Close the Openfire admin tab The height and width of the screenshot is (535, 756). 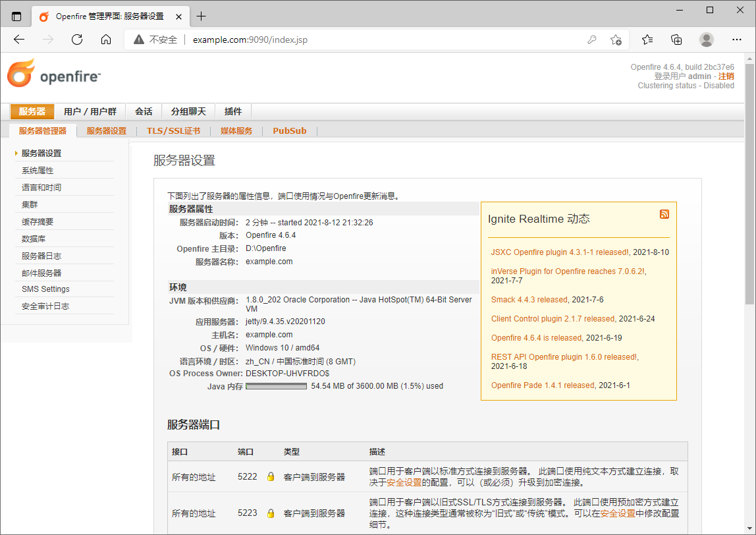pos(179,17)
